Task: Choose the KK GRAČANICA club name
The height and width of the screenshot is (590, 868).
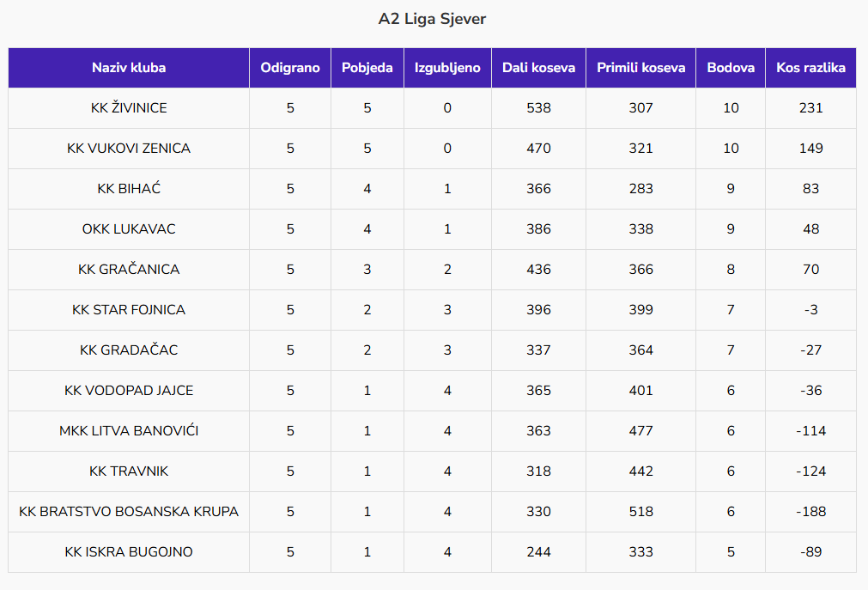Action: [129, 270]
